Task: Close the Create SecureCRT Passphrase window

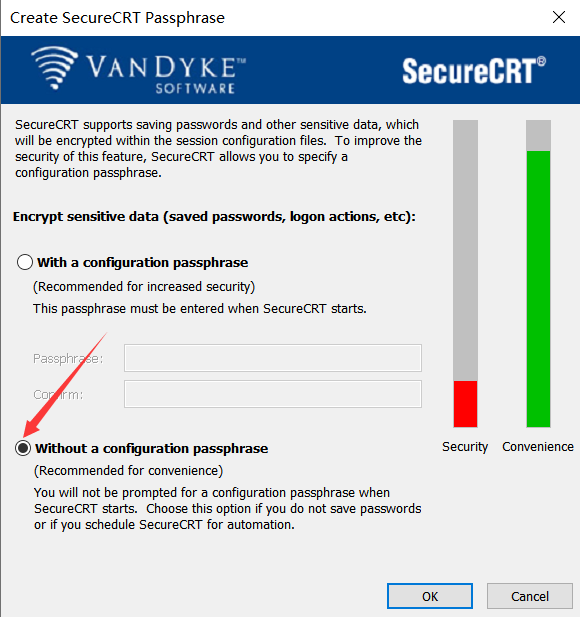Action: tap(559, 17)
